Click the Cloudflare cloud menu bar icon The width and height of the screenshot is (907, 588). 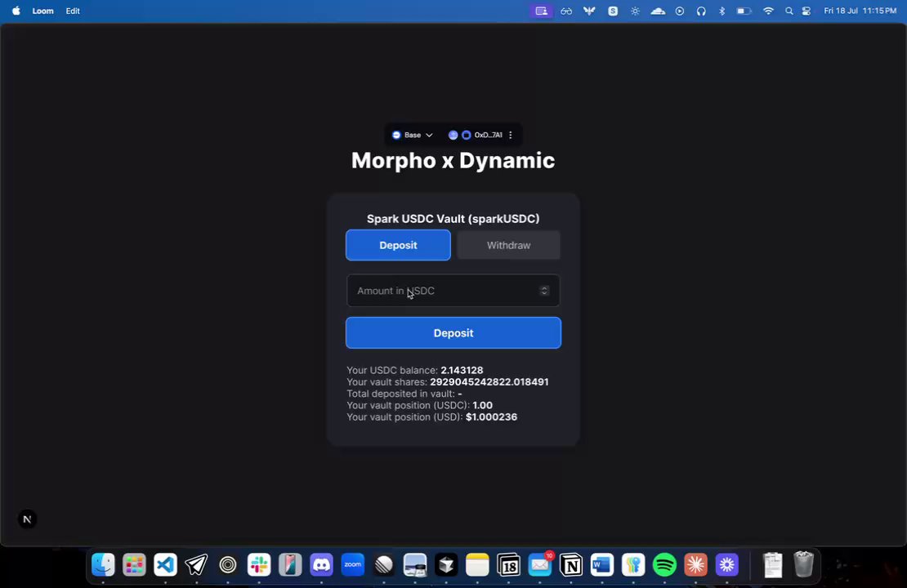(x=658, y=11)
